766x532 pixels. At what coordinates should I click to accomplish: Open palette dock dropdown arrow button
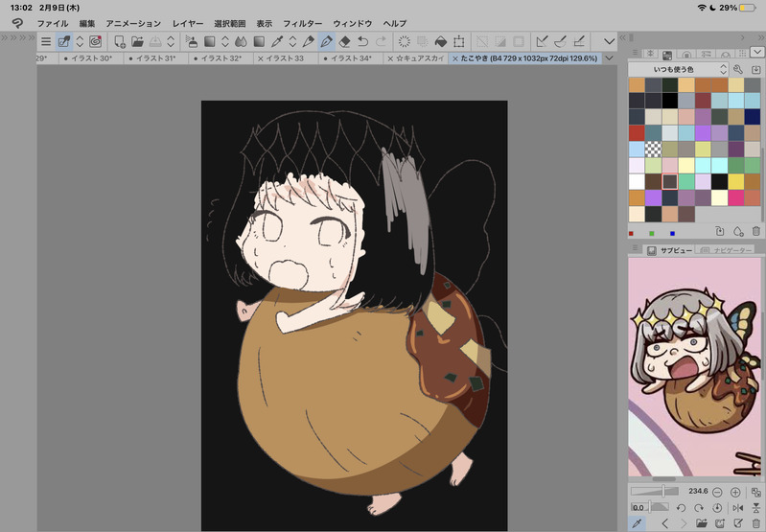[757, 52]
